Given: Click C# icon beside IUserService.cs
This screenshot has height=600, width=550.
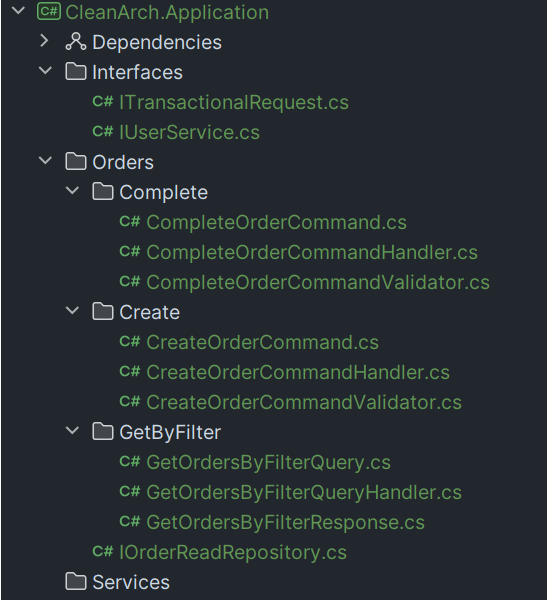Looking at the screenshot, I should tap(103, 132).
